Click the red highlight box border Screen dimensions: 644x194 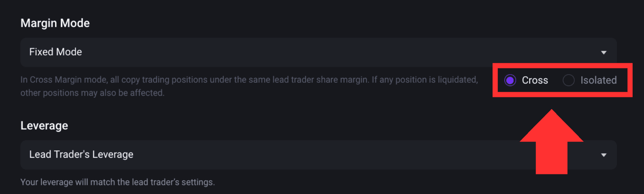click(x=563, y=65)
